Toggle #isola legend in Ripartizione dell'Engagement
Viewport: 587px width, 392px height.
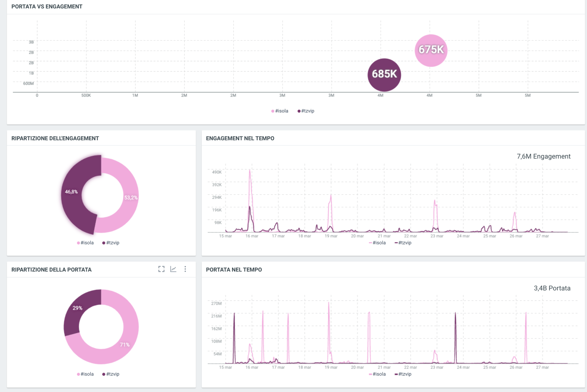tap(85, 243)
